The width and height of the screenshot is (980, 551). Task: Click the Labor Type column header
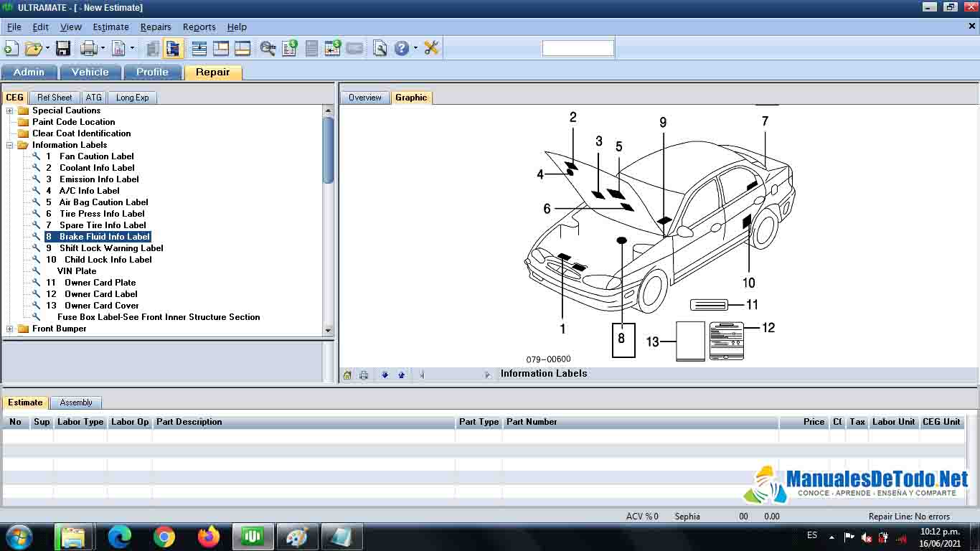click(x=80, y=422)
